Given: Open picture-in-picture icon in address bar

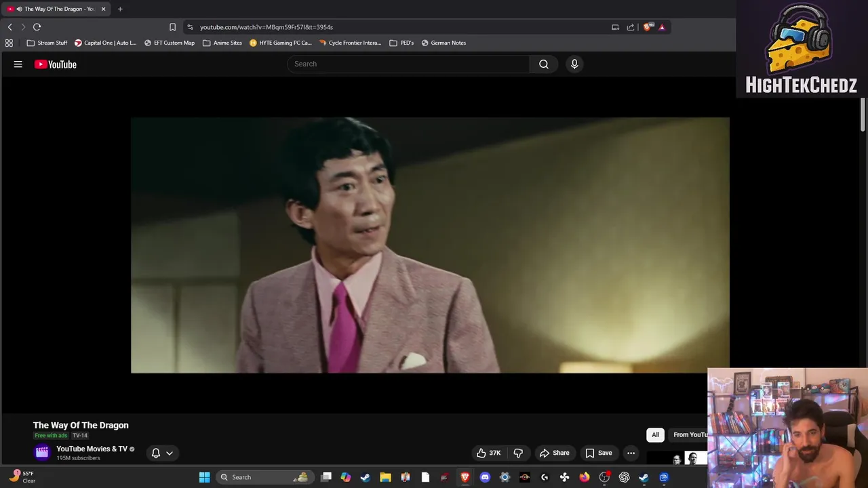Looking at the screenshot, I should click(615, 27).
